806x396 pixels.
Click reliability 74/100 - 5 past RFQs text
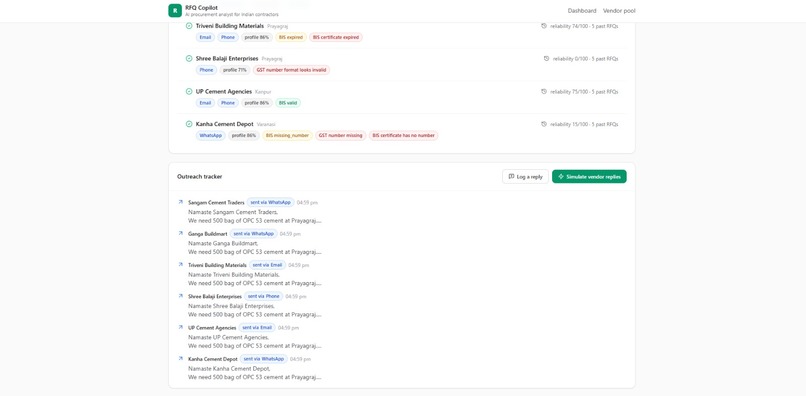(x=584, y=26)
